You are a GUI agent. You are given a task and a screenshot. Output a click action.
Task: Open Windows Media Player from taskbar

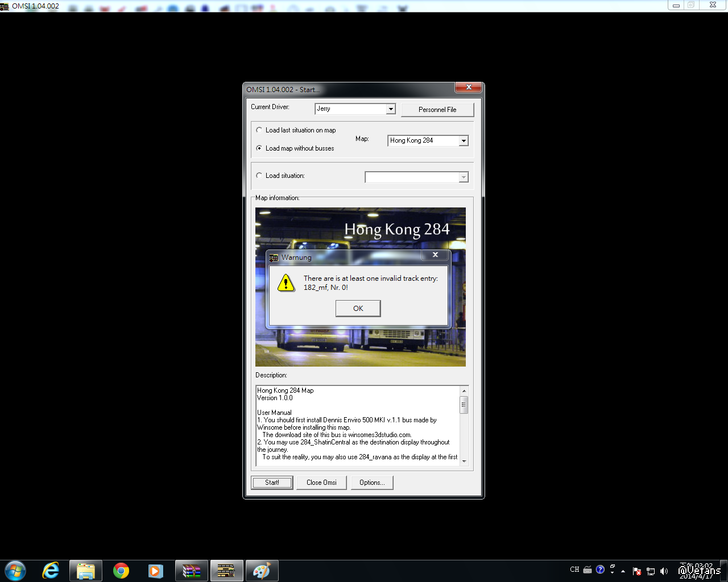tap(156, 571)
